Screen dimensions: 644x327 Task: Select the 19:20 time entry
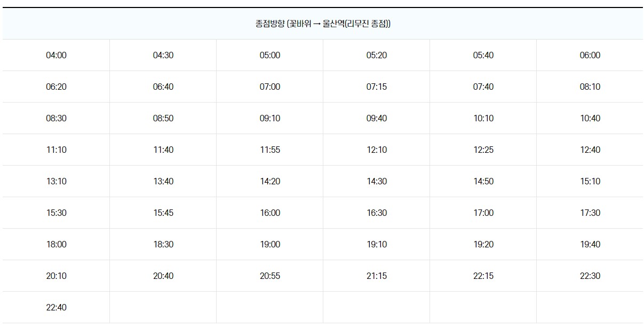click(x=483, y=245)
